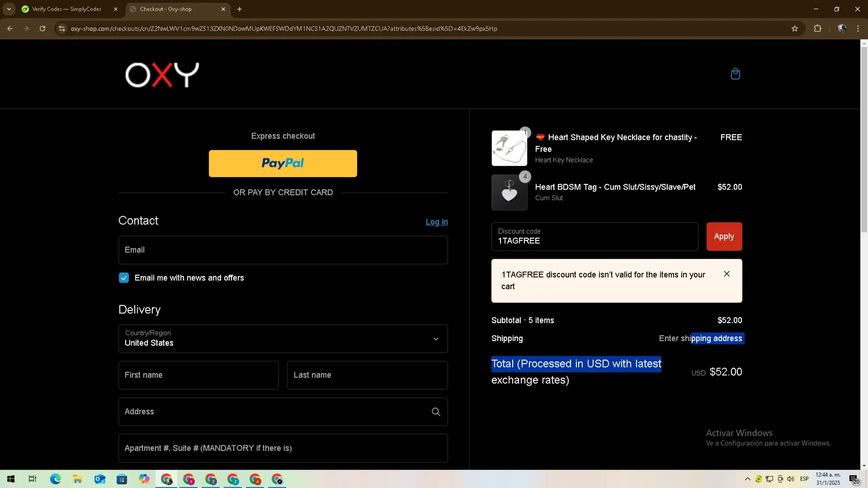Apply the discount code
This screenshot has height=488, width=868.
coord(724,236)
